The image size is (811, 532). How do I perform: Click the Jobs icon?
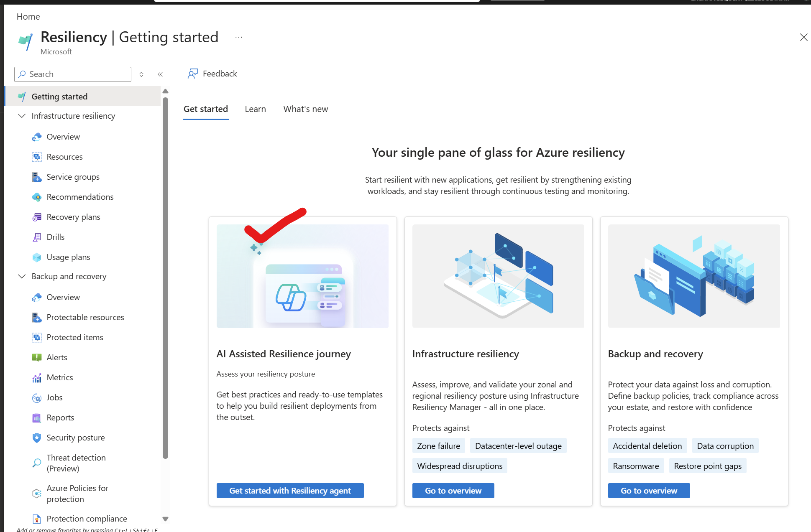[x=37, y=397]
